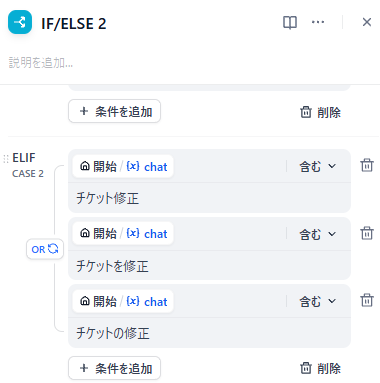Delete the チケットの修正 condition with trash icon
Screen dimensions: 380x383
(x=367, y=300)
